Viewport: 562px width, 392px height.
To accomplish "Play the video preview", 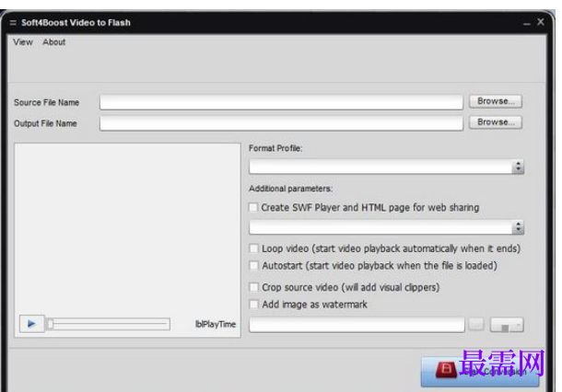I will tap(31, 324).
